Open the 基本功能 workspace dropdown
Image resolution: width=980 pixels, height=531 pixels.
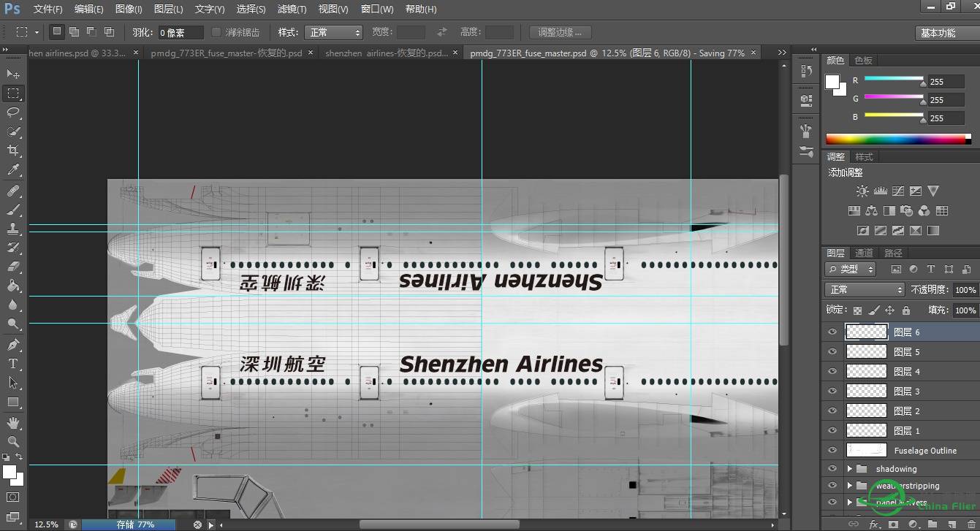tap(946, 33)
